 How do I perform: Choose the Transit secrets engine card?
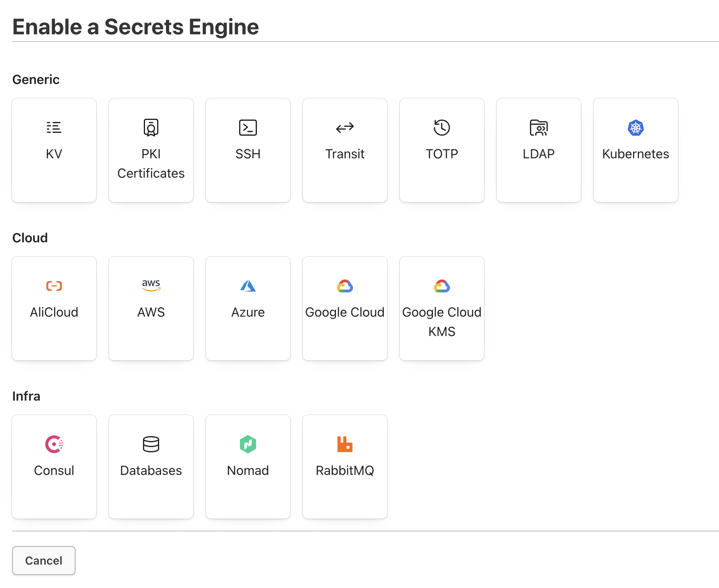pos(345,150)
